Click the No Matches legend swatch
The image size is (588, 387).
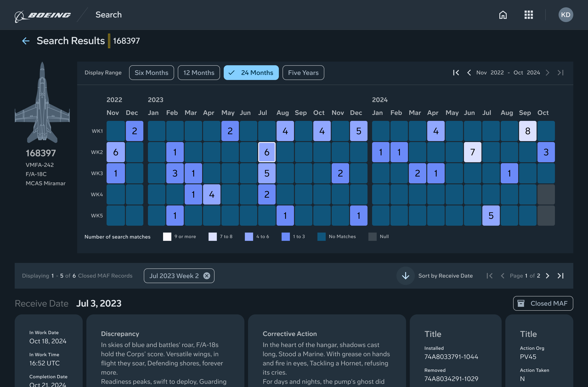tap(321, 237)
